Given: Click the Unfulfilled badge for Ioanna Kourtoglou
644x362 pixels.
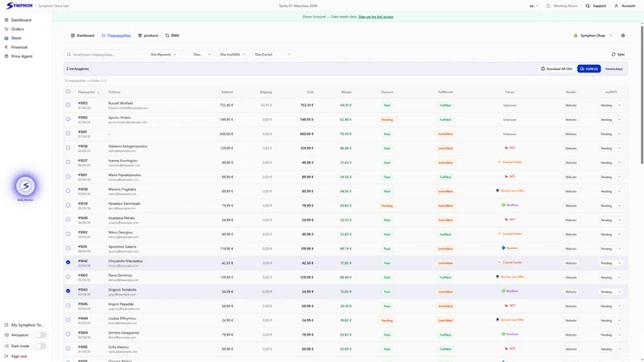Looking at the screenshot, I should (x=445, y=163).
